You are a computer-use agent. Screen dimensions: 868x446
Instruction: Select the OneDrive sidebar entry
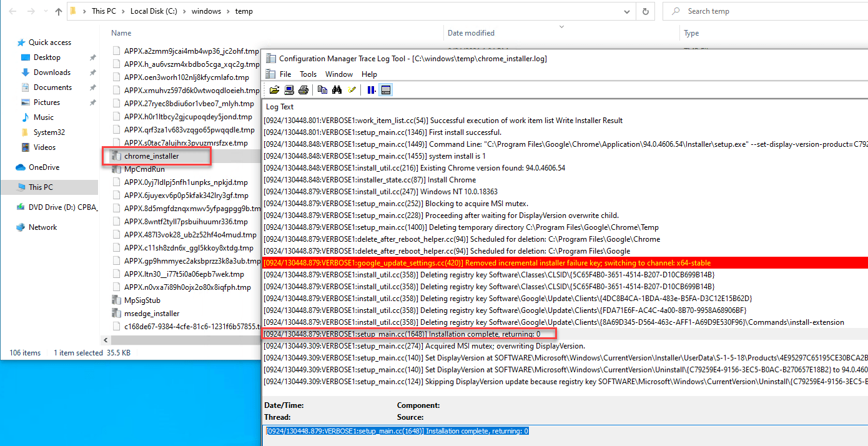[x=45, y=167]
